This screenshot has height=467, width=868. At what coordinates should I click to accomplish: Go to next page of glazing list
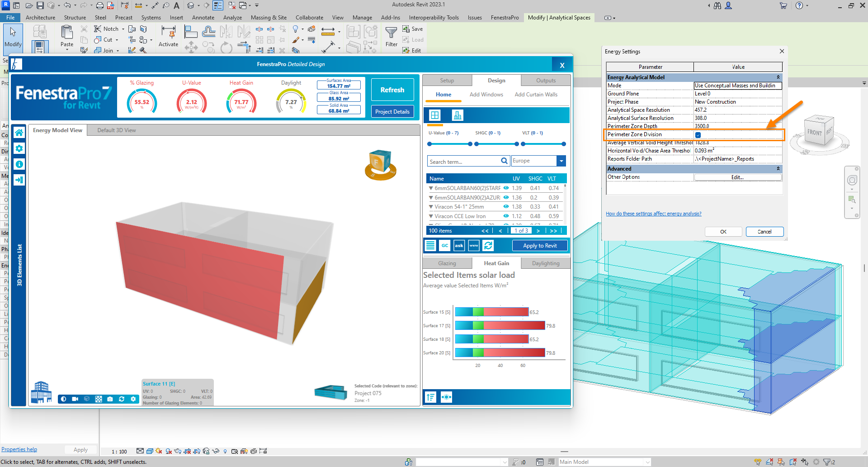point(538,231)
